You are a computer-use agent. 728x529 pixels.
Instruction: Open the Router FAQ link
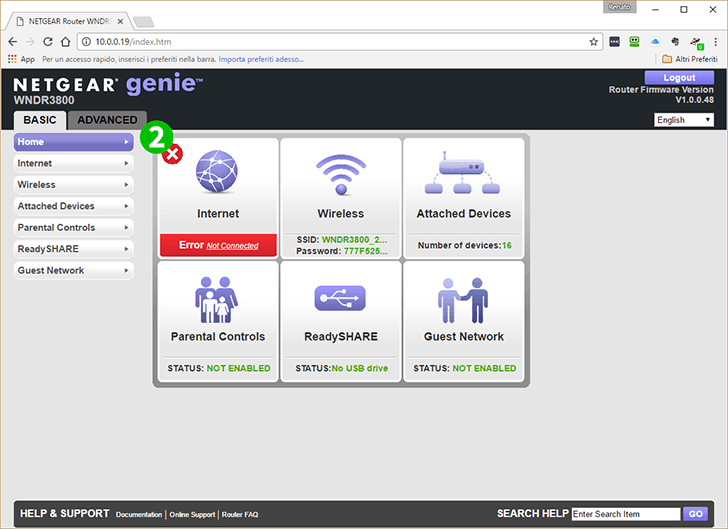[x=240, y=515]
